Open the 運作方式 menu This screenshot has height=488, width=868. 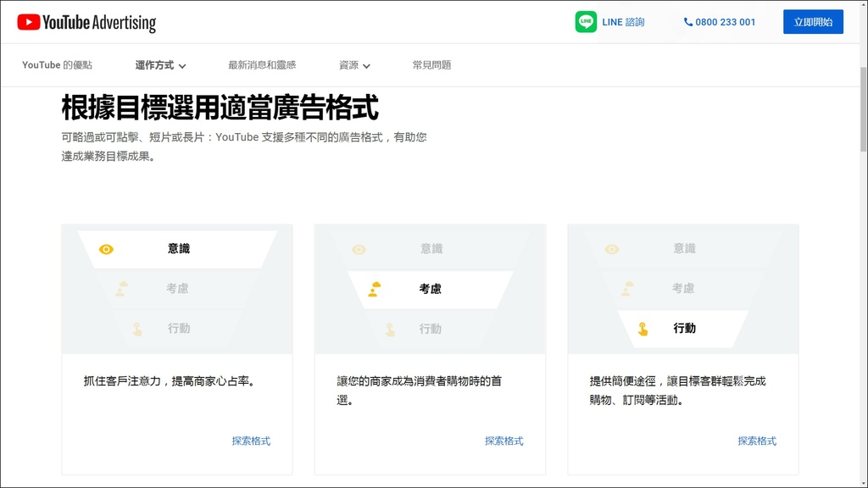pos(154,65)
